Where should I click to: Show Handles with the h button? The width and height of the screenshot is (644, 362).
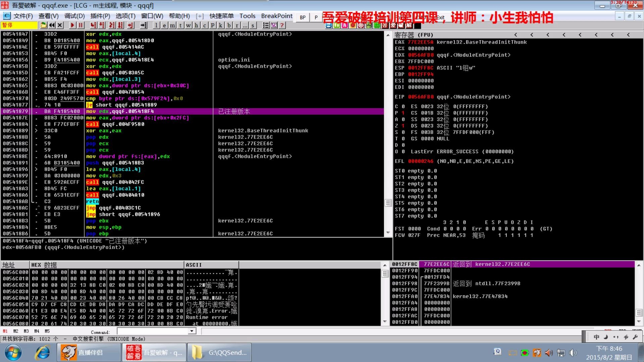197,25
